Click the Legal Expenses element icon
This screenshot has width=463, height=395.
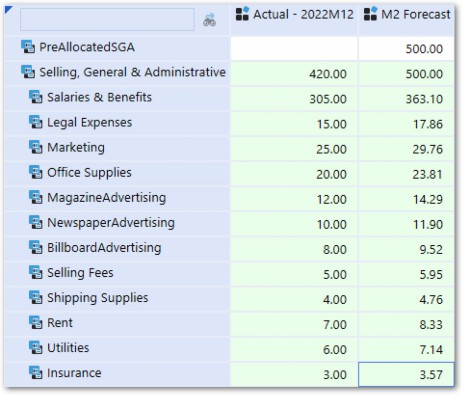pos(35,122)
